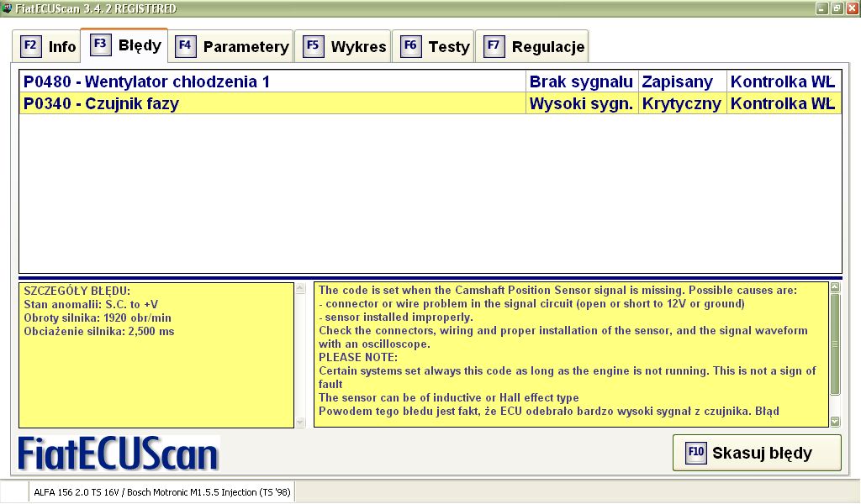
Task: Click the PLEASE NOTE: line in the description
Action: [x=358, y=358]
